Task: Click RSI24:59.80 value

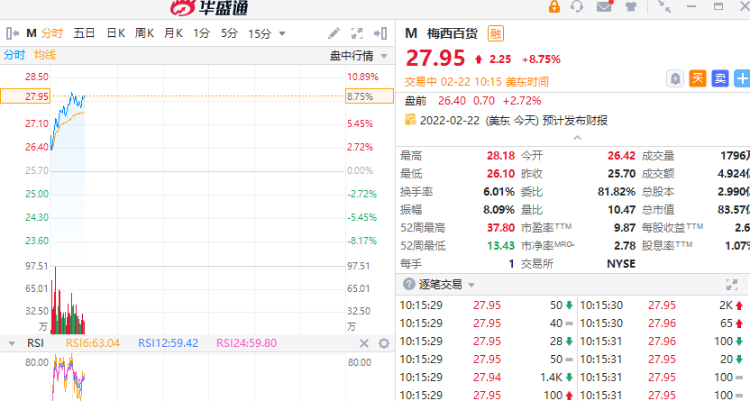Action: (x=246, y=343)
